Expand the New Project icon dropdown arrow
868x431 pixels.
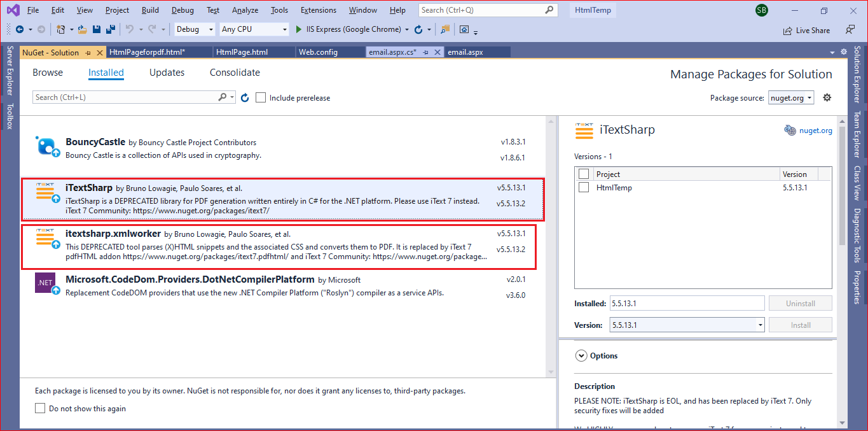[x=71, y=29]
